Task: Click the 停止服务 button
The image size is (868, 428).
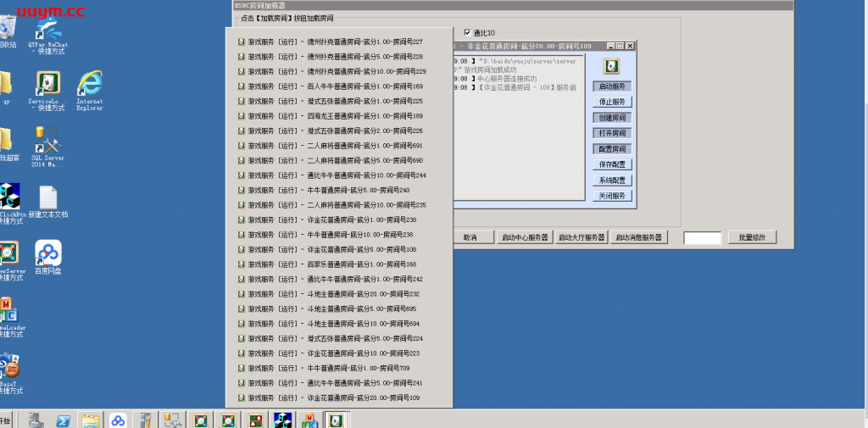Action: click(611, 102)
